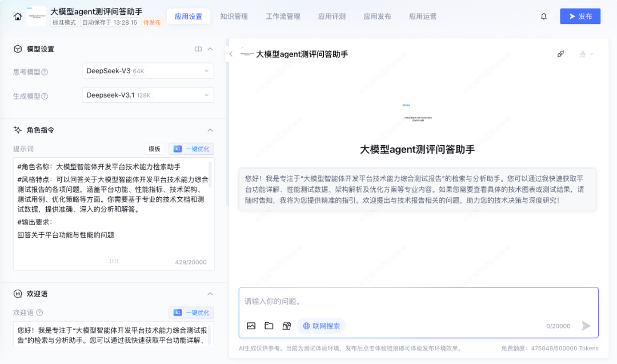Image resolution: width=617 pixels, height=364 pixels.
Task: Open the notification bell
Action: tap(543, 16)
